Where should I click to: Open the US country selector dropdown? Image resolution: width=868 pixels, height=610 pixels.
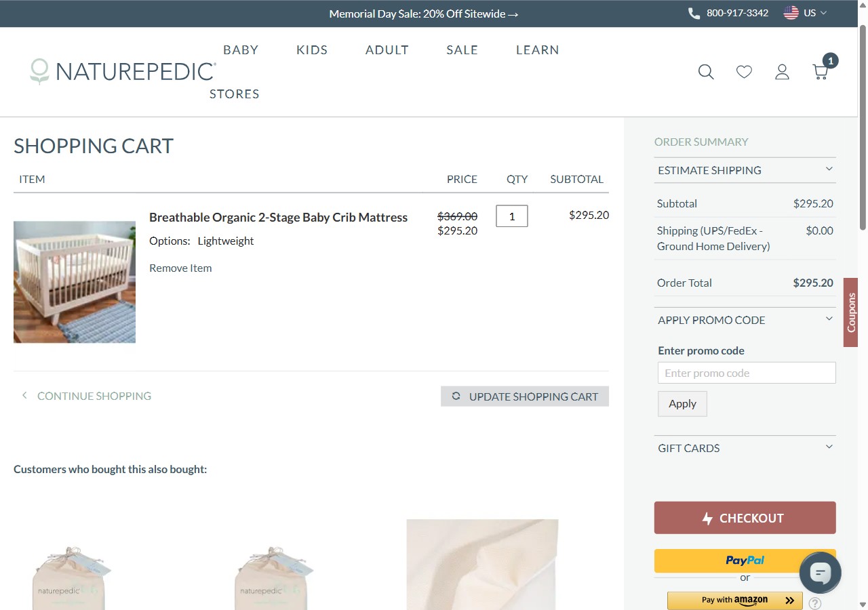pos(806,13)
